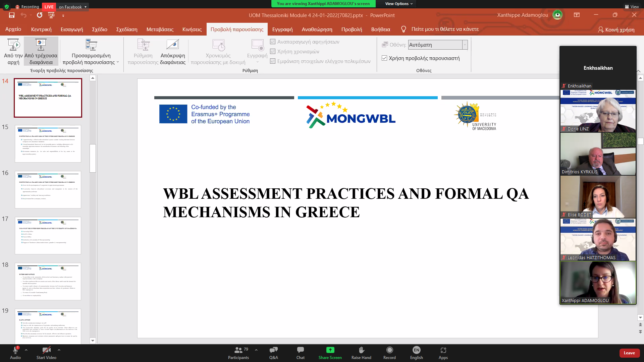
Task: Open the Εισαγωγή ribbon tab
Action: coord(72,29)
